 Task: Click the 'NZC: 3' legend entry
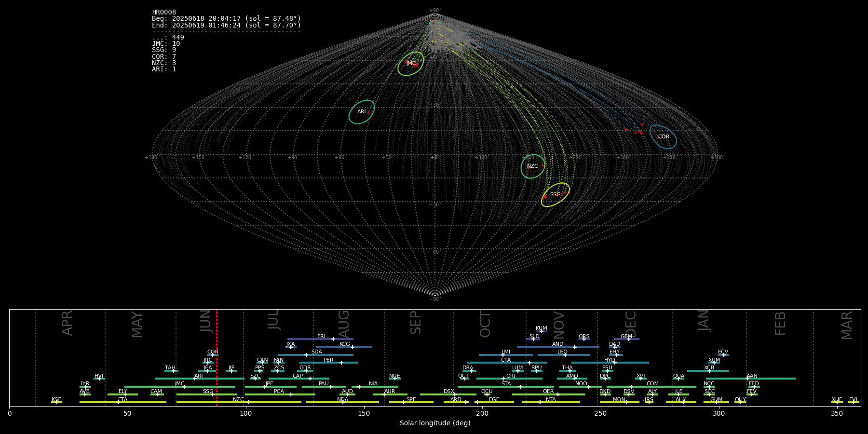tap(164, 63)
